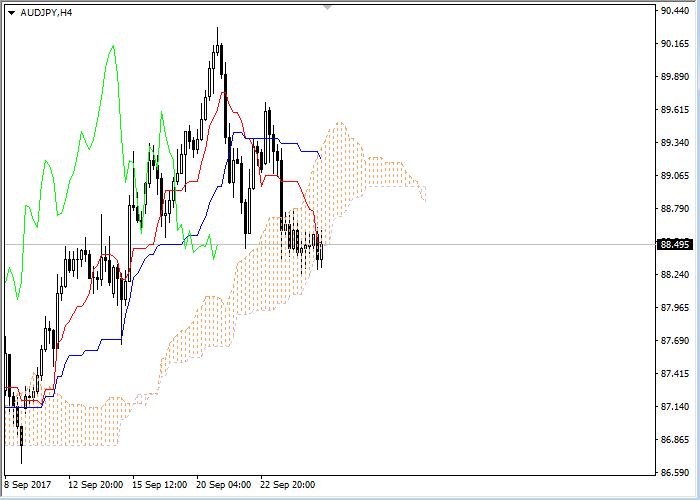Click the 15 Sep 12:00 time label
700x500 pixels.
(159, 485)
